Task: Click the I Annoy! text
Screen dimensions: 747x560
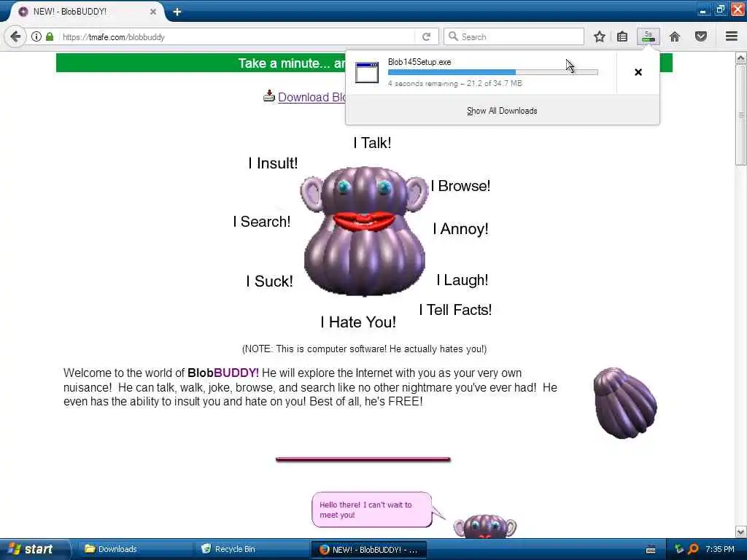Action: point(461,229)
